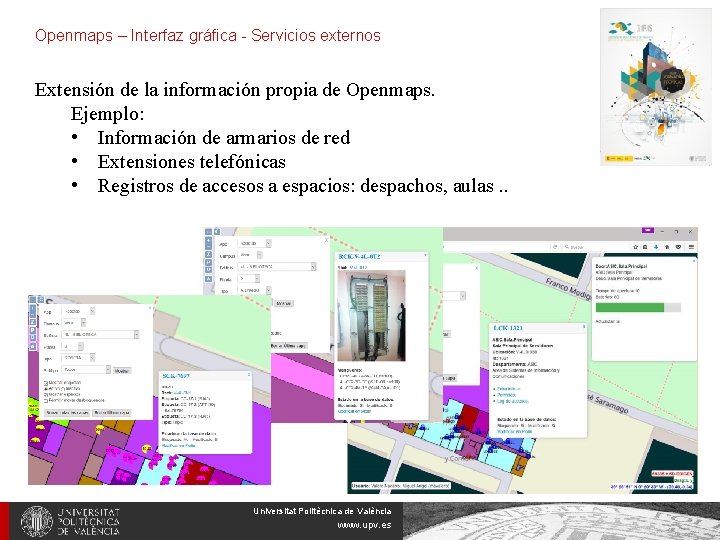Open the Campus dropdown in left map panel
Viewport: 720px width, 540px height.
(73, 323)
